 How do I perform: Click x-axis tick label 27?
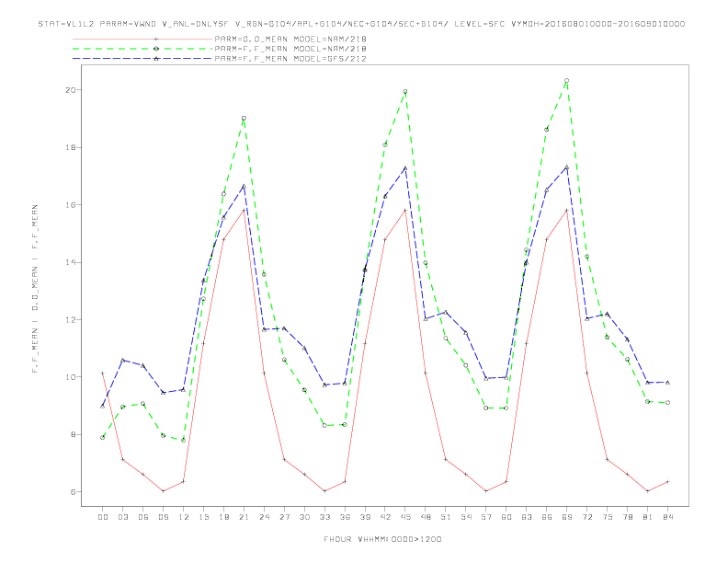[x=284, y=517]
